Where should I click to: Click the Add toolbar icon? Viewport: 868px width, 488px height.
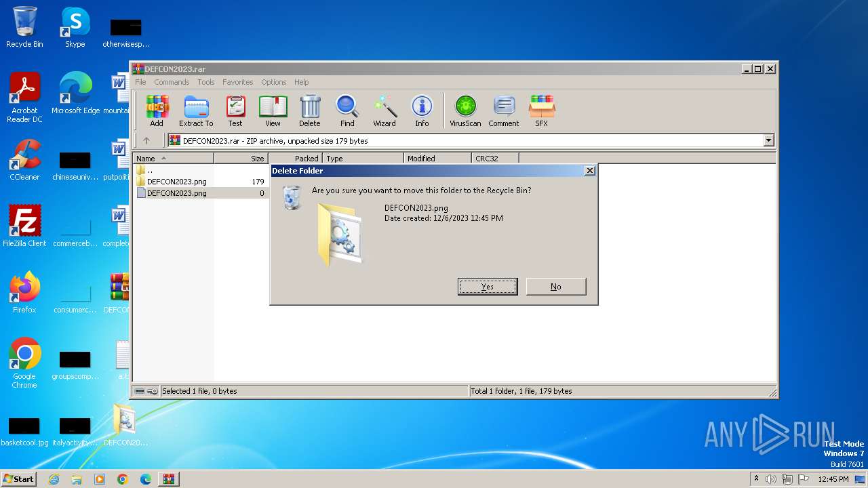click(x=157, y=111)
